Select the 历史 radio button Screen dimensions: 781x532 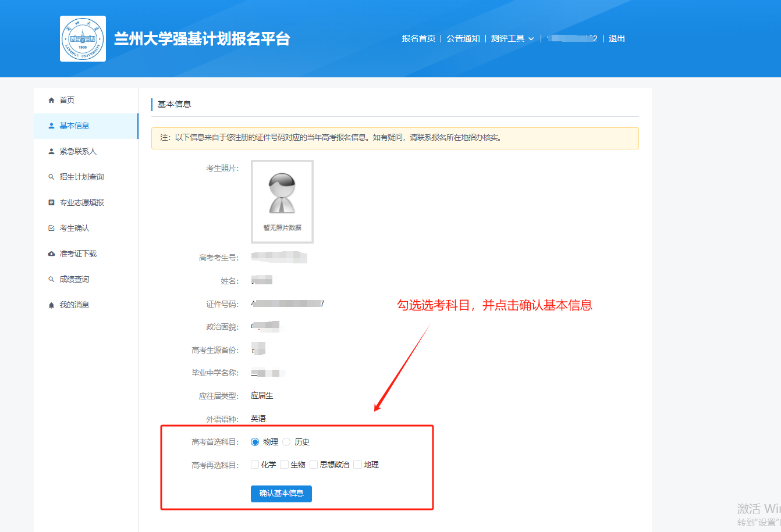coord(286,442)
